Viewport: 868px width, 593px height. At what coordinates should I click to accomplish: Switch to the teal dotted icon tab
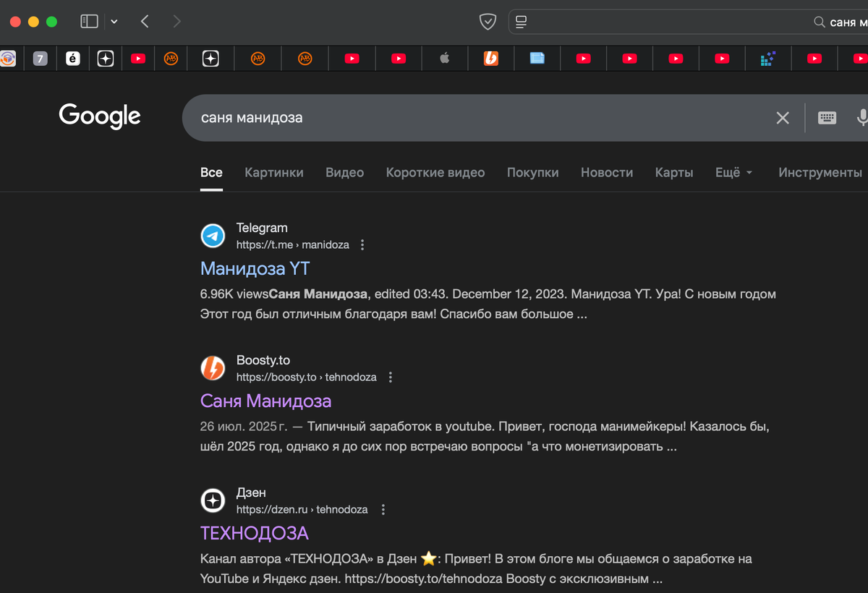tap(768, 59)
